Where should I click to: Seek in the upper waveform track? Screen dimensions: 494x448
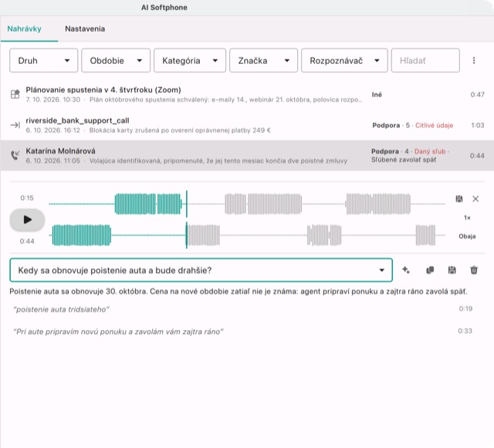[x=247, y=204]
